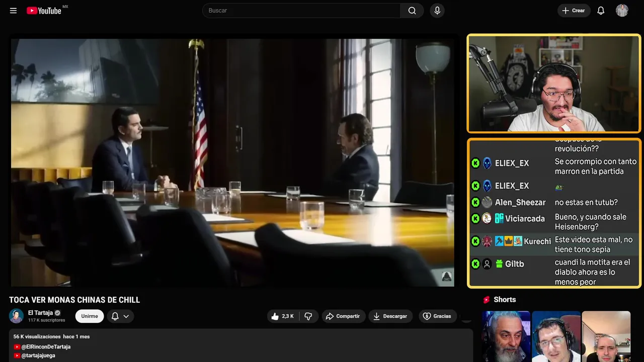
Task: Click first ELIEX_EX username in chat
Action: (x=512, y=163)
